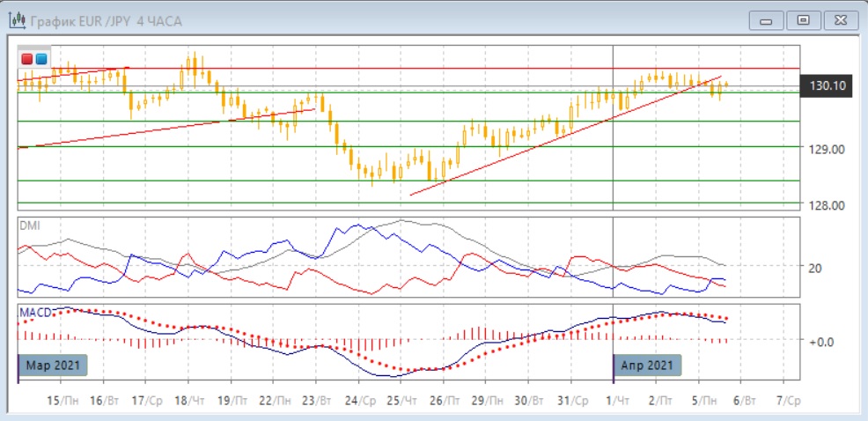Maximize the EUR/JPY chart window
Screen dimensions: 868x421
point(803,21)
